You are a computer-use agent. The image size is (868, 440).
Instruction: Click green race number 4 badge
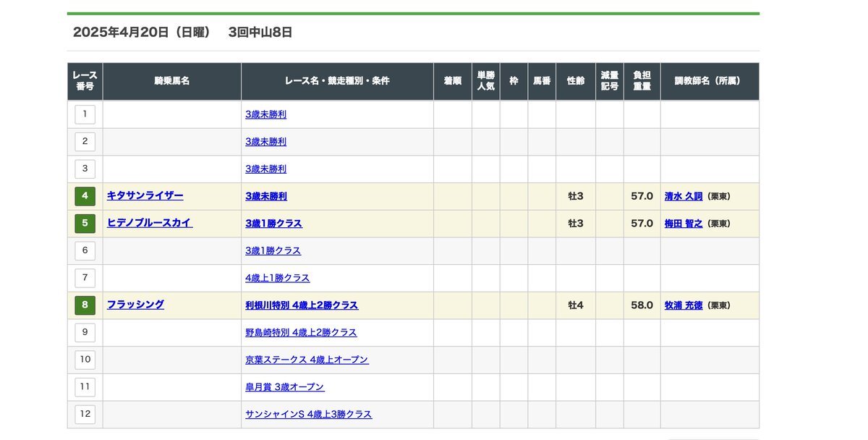pos(85,196)
